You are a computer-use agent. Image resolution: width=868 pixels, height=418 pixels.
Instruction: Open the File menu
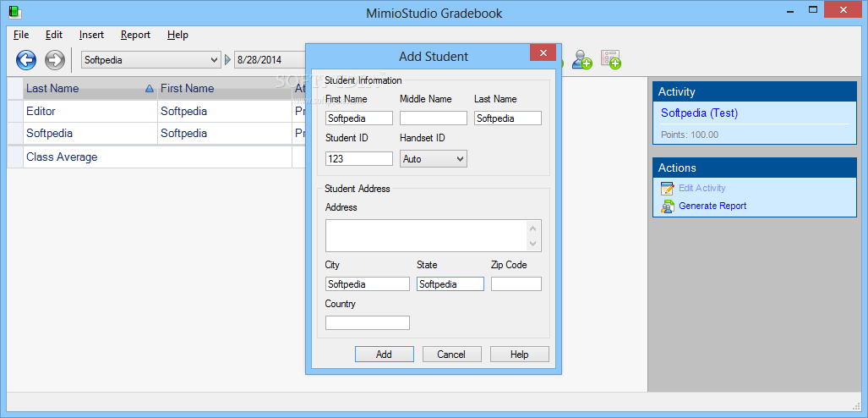tap(21, 35)
